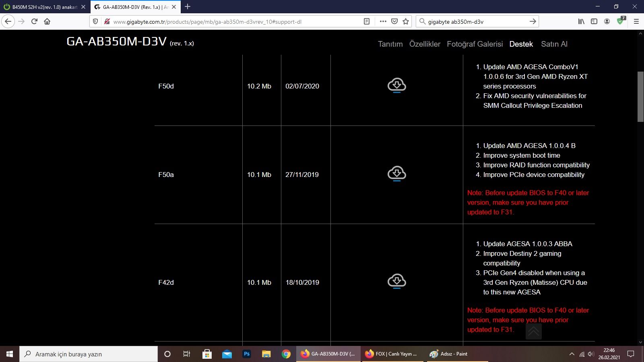The height and width of the screenshot is (362, 644).
Task: Click the 27/11/2019 date cell
Action: pyautogui.click(x=302, y=175)
